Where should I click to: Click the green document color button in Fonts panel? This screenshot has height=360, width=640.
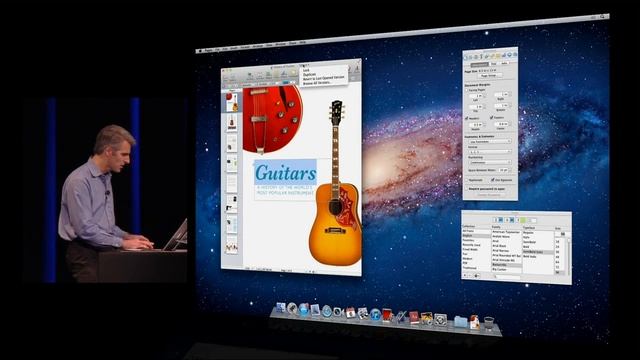click(523, 220)
